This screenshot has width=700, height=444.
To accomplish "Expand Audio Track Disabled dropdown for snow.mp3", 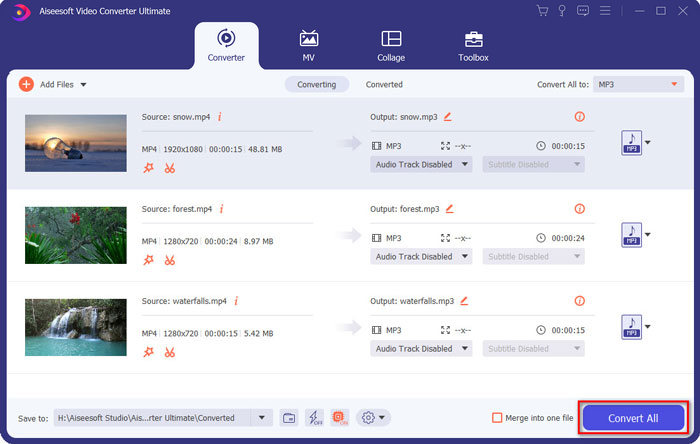I will [x=421, y=164].
